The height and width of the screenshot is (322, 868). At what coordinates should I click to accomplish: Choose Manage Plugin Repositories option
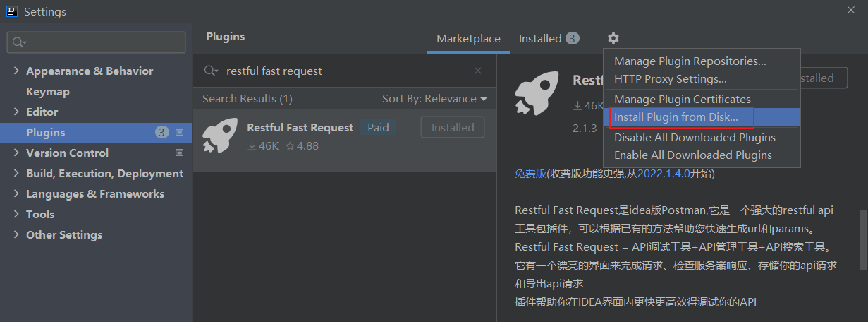click(x=690, y=61)
